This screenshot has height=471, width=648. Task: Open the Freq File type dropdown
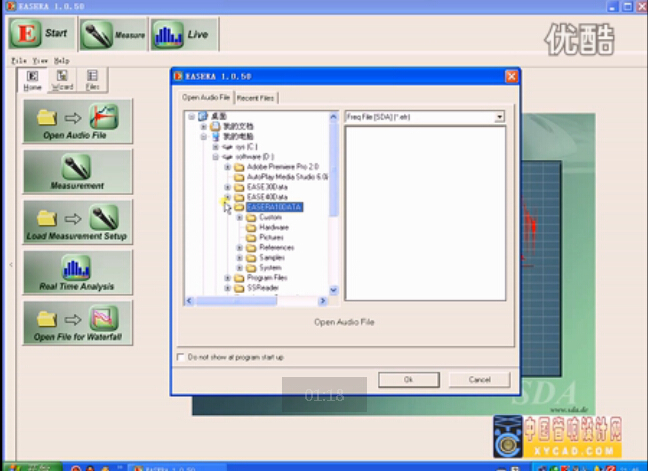[x=500, y=117]
